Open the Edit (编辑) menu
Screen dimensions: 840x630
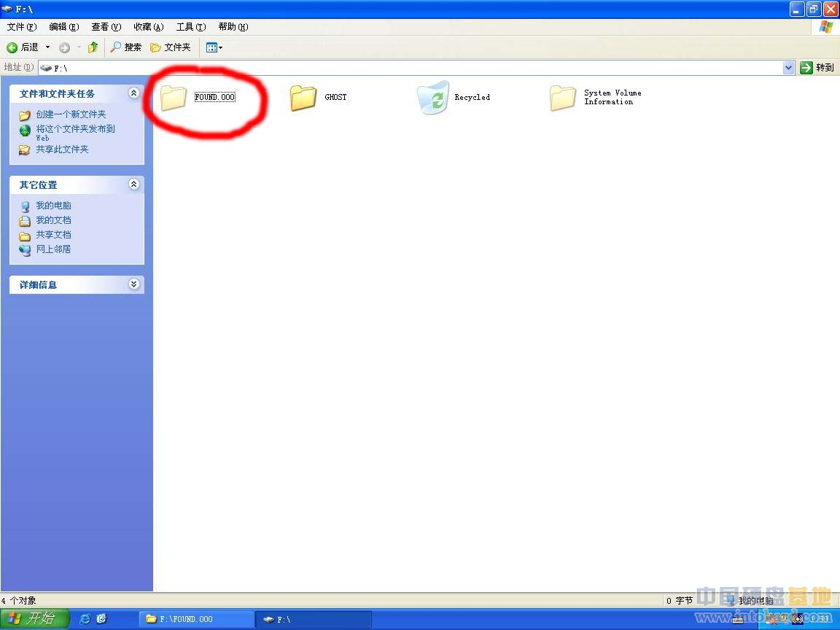point(63,27)
